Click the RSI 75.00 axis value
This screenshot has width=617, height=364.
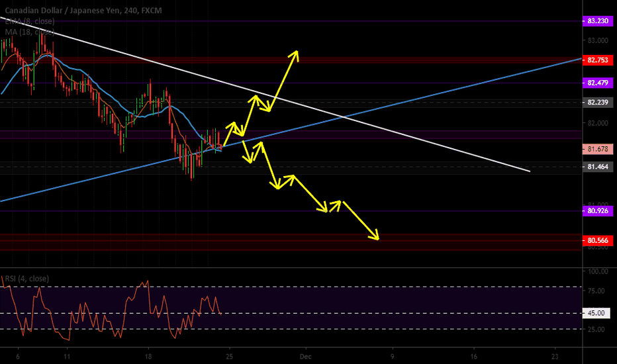[x=596, y=291]
